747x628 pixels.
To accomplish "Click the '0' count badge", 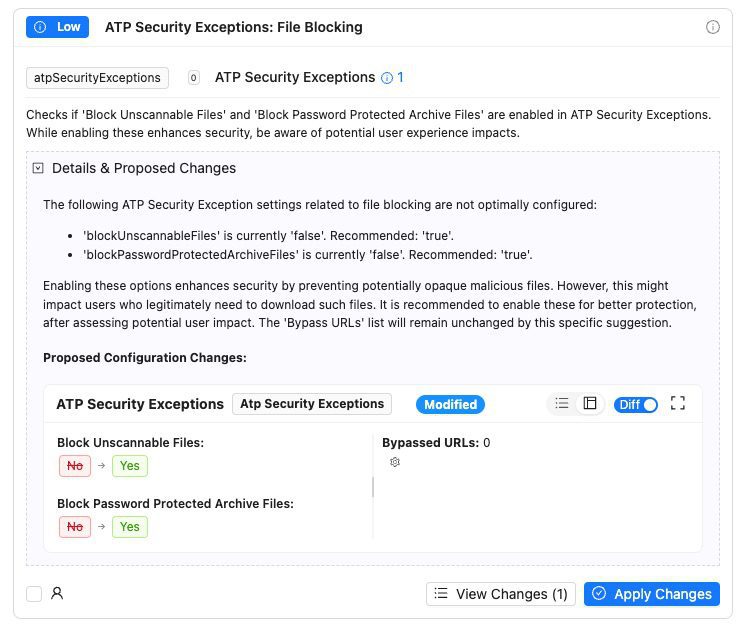I will point(193,78).
